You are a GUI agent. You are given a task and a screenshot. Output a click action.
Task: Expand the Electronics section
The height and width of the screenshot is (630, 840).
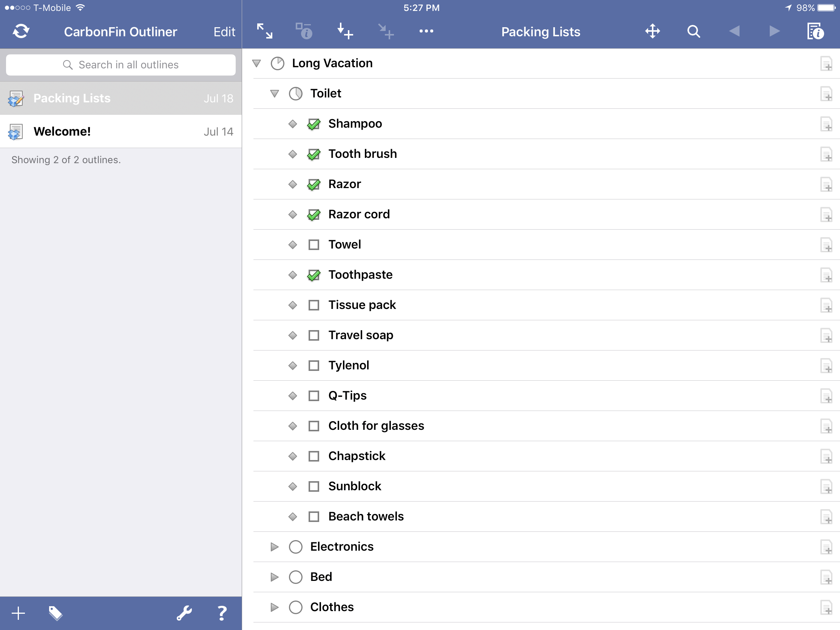point(275,547)
